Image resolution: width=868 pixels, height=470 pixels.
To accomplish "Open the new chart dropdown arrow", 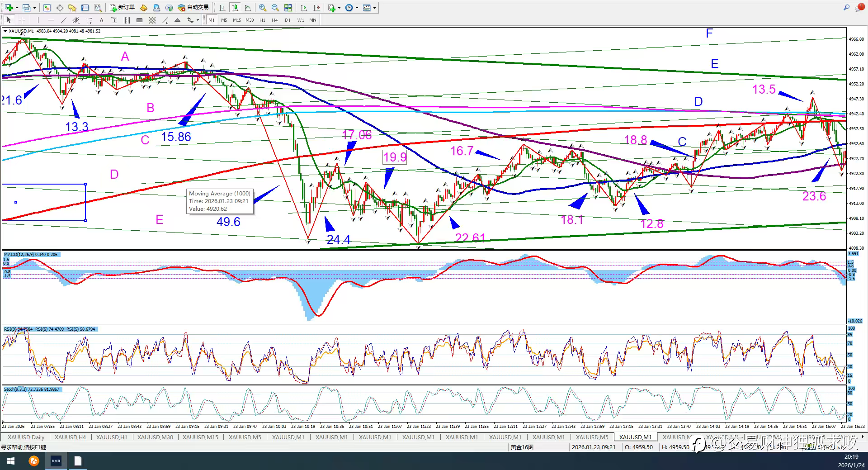I will [17, 8].
